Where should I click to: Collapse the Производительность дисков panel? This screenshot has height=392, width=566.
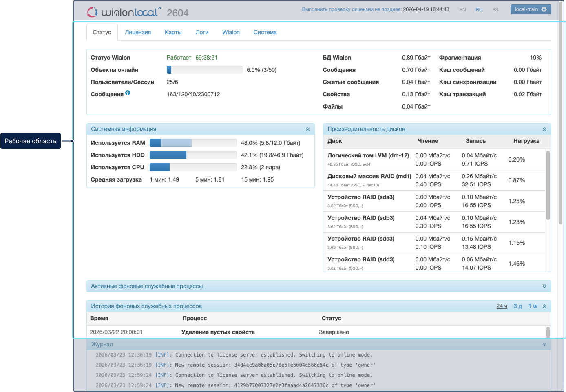click(x=544, y=129)
